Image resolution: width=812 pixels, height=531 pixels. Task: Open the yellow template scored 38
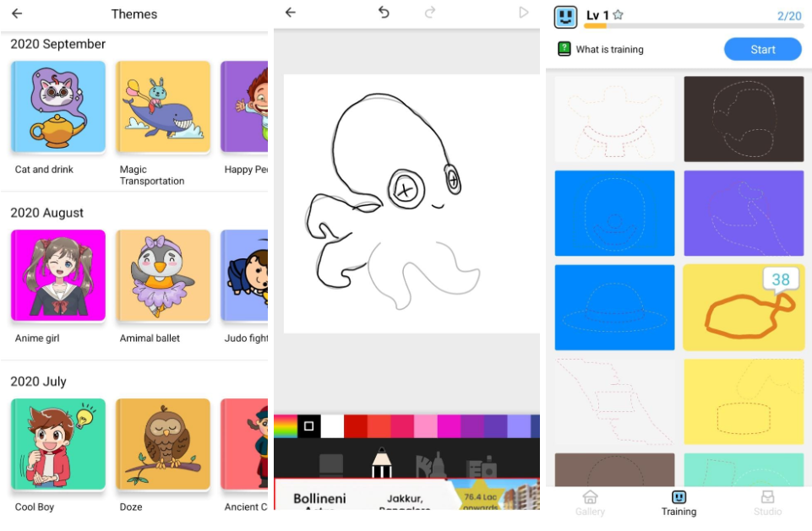click(x=744, y=307)
